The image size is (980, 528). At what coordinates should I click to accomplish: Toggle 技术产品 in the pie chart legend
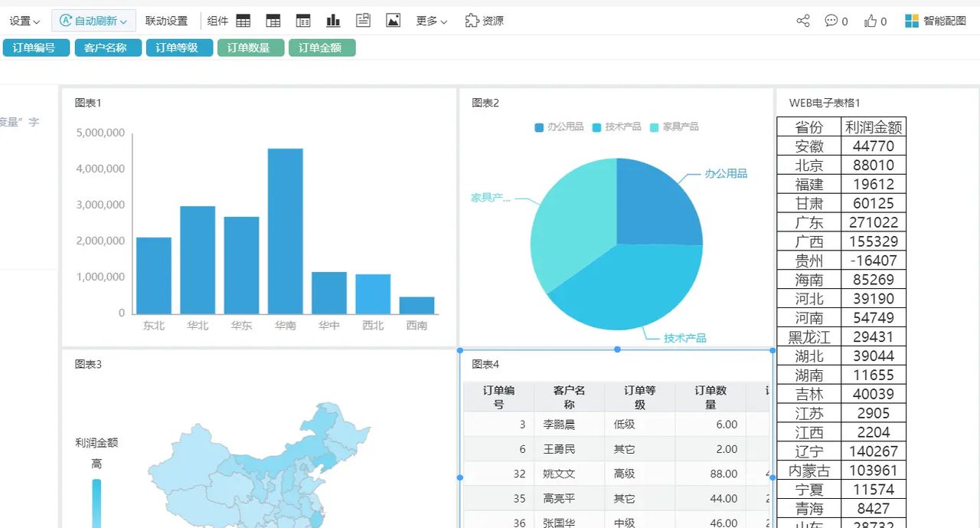(616, 126)
